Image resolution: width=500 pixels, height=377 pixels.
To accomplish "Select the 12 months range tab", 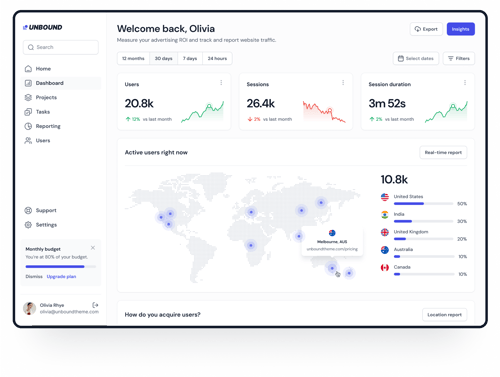I will point(133,58).
